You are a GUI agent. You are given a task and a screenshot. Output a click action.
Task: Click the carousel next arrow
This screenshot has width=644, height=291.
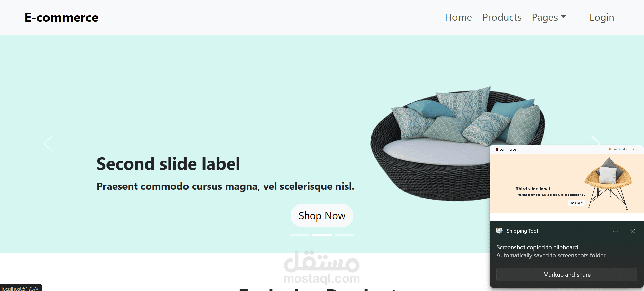596,140
